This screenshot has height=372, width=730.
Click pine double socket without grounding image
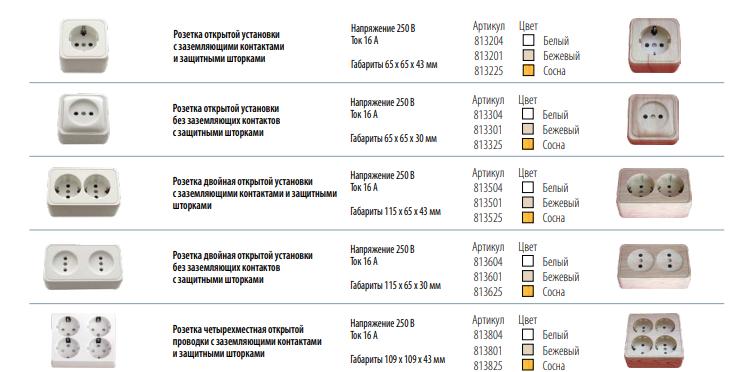coord(654,266)
